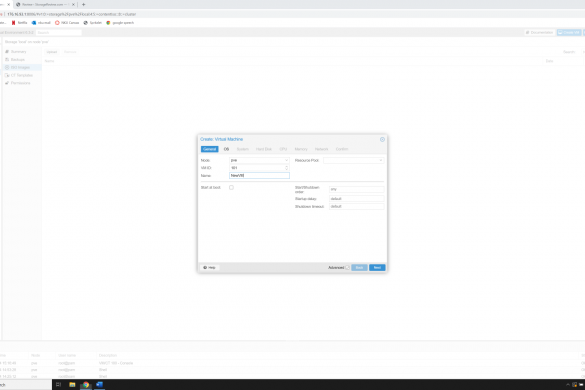Sort by the Name column header
Viewport: 585px width, 390px height.
point(50,61)
